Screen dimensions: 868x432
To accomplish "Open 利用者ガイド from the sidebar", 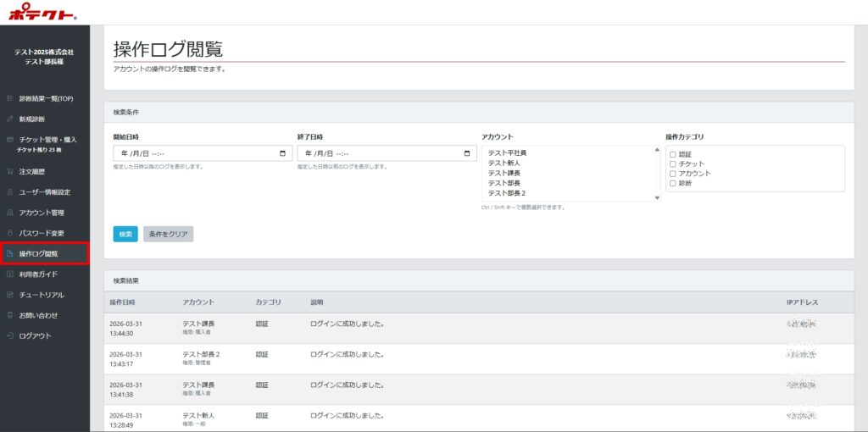I will coord(38,274).
